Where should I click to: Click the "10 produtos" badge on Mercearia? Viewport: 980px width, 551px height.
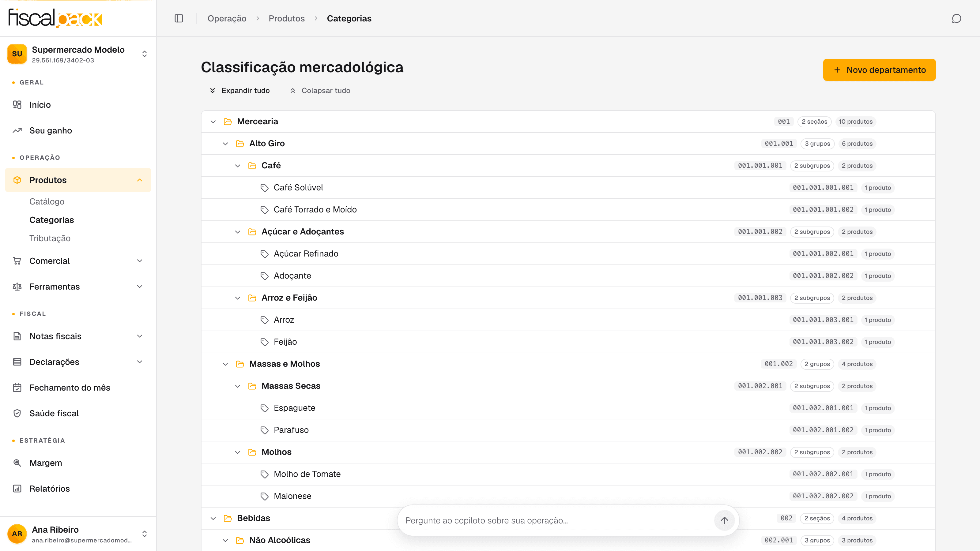coord(856,122)
